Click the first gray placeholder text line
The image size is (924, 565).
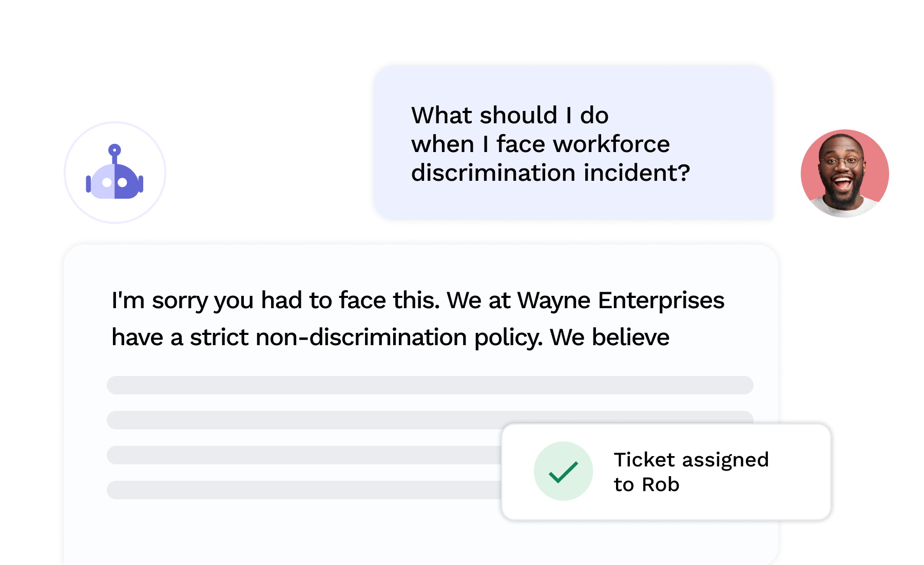[430, 385]
